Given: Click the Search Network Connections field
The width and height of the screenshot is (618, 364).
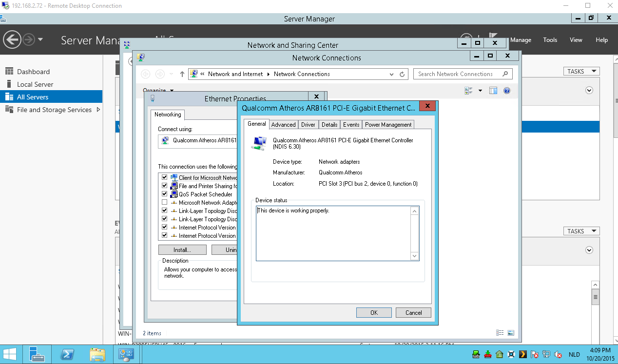Looking at the screenshot, I should coord(463,74).
